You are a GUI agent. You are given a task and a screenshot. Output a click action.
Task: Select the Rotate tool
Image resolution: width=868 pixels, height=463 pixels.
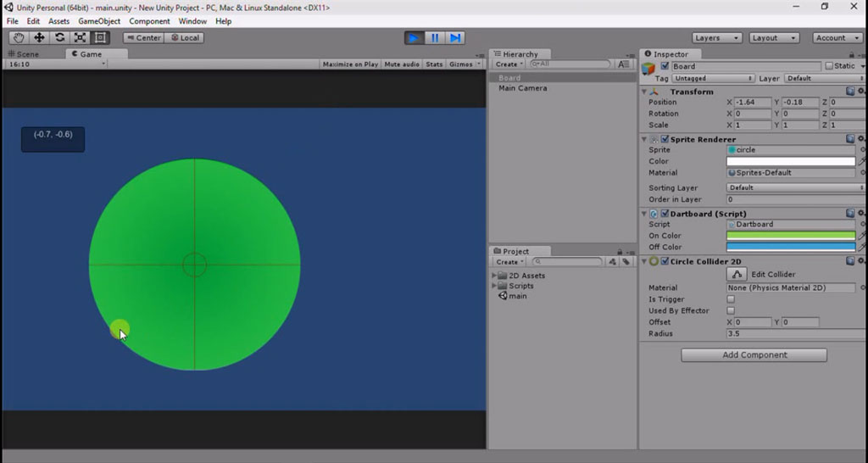59,37
